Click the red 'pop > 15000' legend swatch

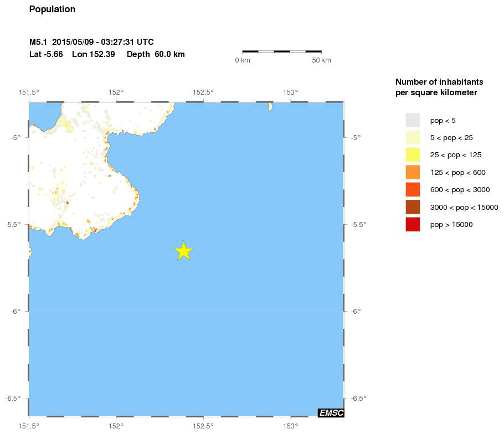coord(413,224)
